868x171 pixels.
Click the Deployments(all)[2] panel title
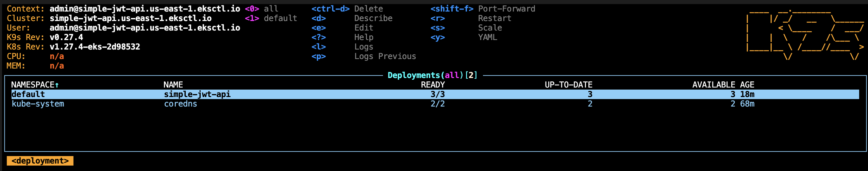click(x=433, y=75)
